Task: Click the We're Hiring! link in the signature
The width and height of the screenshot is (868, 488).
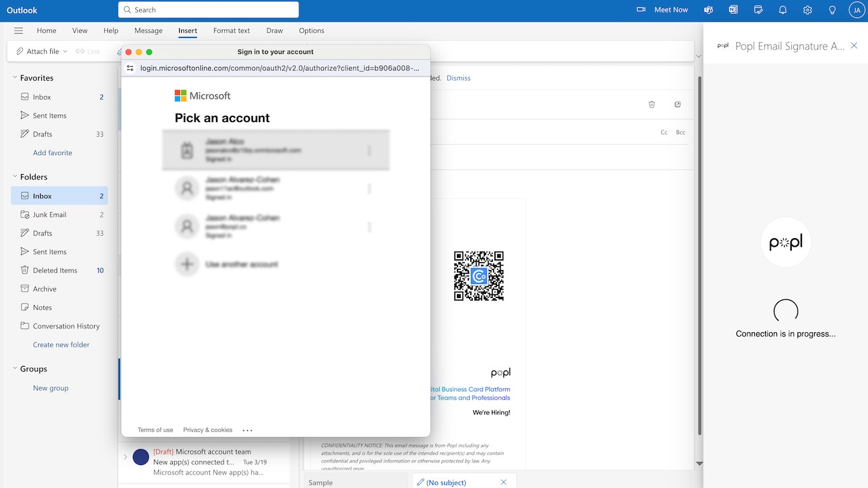Action: [x=491, y=412]
